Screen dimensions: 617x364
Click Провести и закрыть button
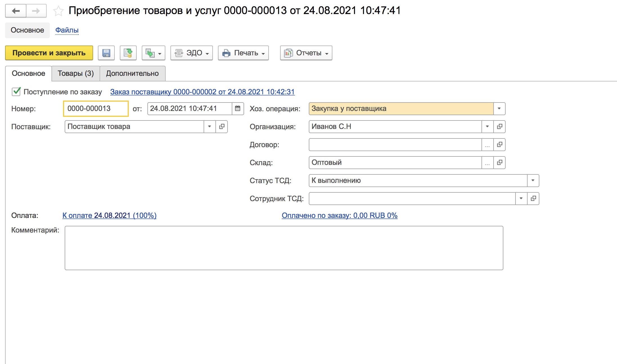coord(49,53)
